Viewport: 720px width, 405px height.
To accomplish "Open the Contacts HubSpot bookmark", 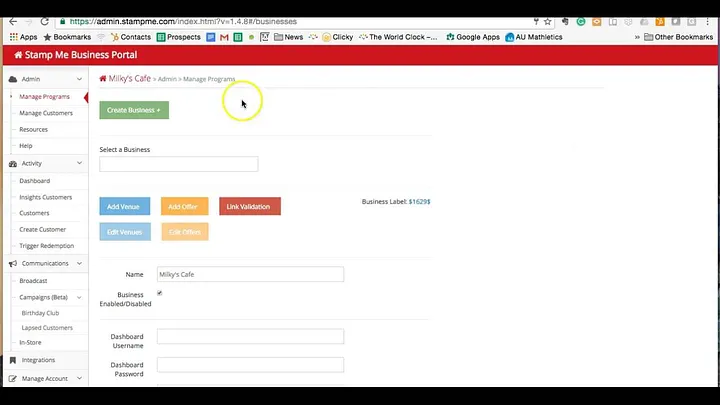I will [x=131, y=37].
